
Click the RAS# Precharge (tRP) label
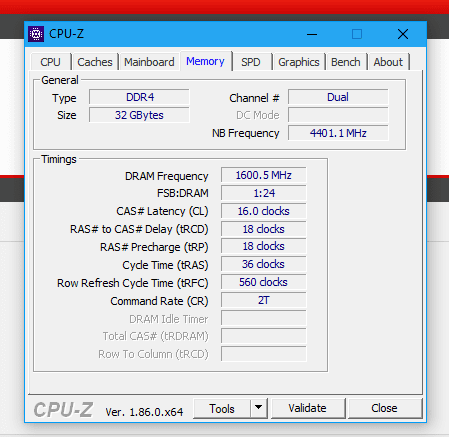[x=154, y=247]
